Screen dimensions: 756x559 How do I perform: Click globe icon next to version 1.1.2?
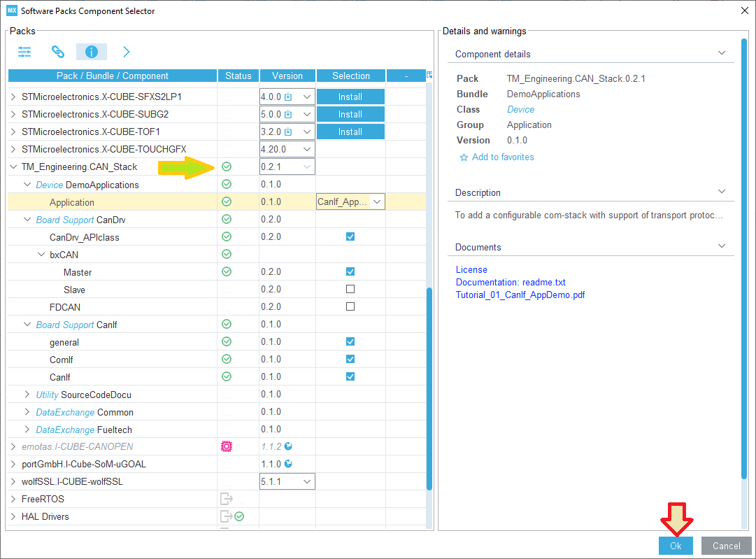288,446
